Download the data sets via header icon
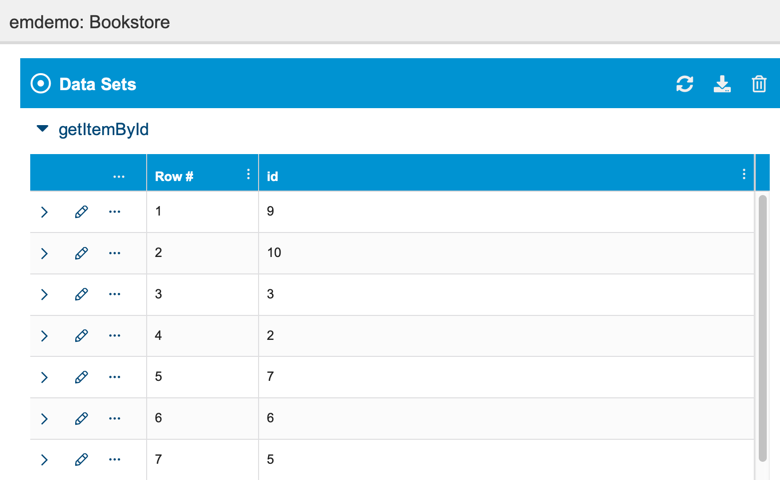 pos(722,84)
